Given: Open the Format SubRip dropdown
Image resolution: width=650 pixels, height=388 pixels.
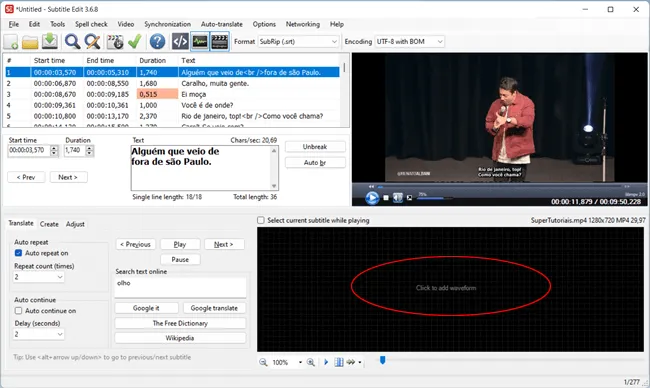Looking at the screenshot, I should pos(298,41).
